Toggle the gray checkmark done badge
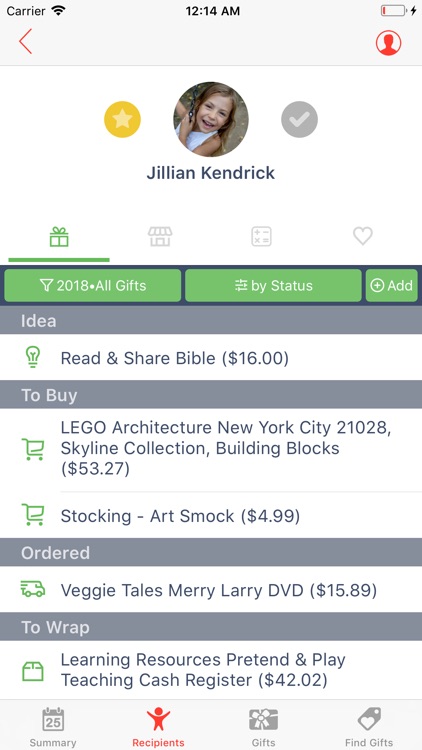 click(300, 120)
